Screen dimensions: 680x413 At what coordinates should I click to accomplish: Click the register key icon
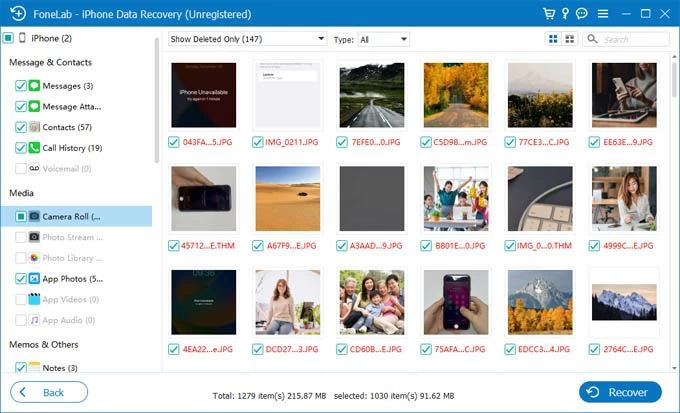(566, 14)
